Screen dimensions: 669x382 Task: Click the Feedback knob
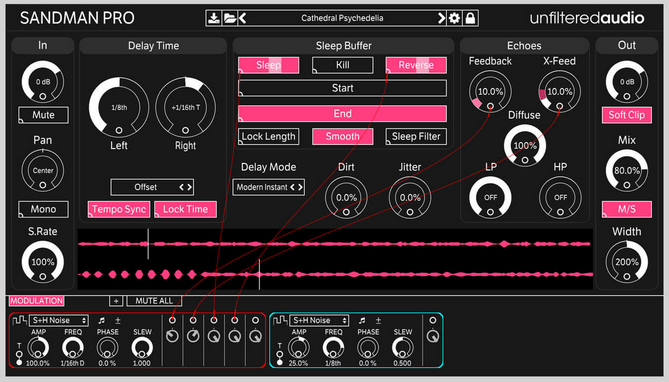(x=490, y=91)
